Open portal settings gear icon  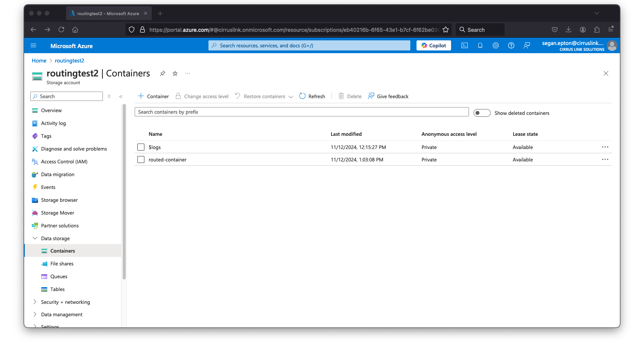tap(495, 46)
